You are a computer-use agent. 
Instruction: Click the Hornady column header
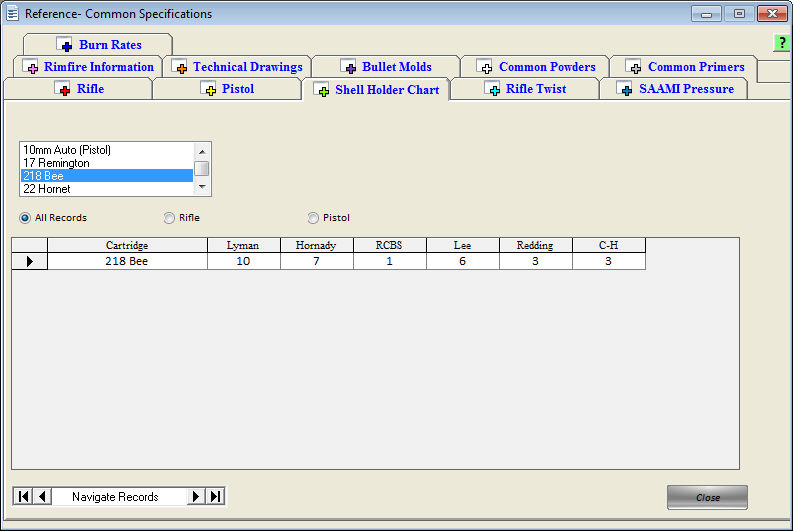pyautogui.click(x=316, y=245)
